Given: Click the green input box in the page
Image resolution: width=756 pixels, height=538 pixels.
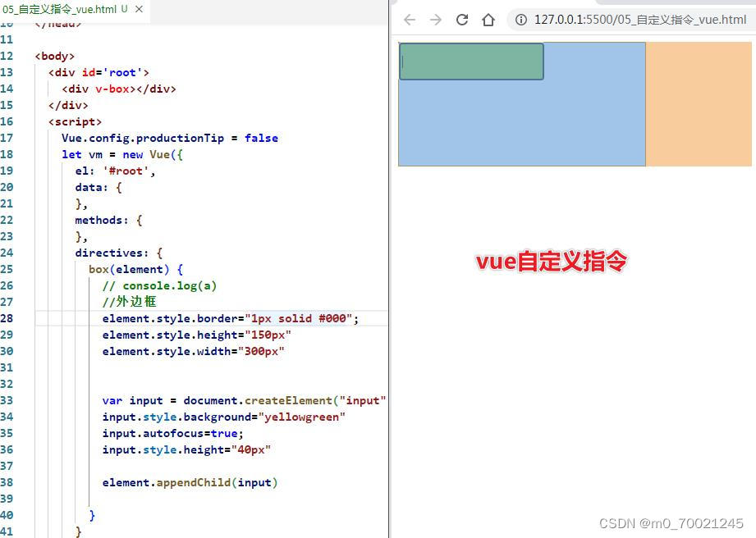Looking at the screenshot, I should tap(471, 62).
